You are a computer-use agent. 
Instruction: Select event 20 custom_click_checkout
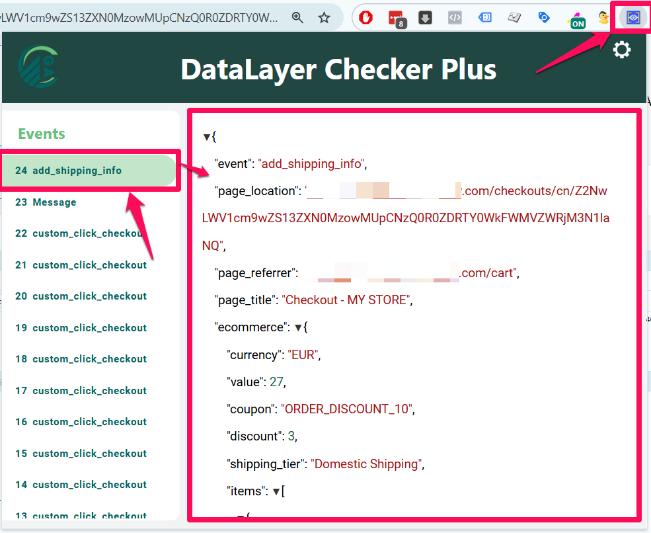click(x=81, y=296)
